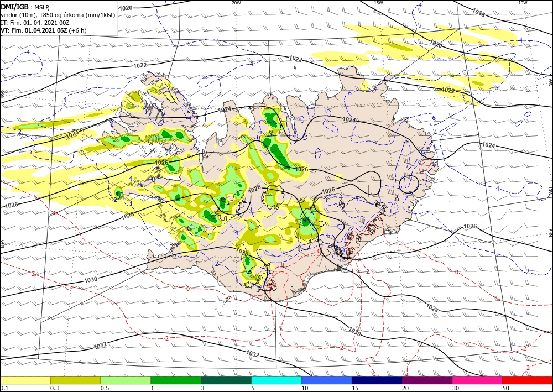This screenshot has width=553, height=392.
Task: Click the '10W' longitude label at top edge
Action: click(x=523, y=3)
